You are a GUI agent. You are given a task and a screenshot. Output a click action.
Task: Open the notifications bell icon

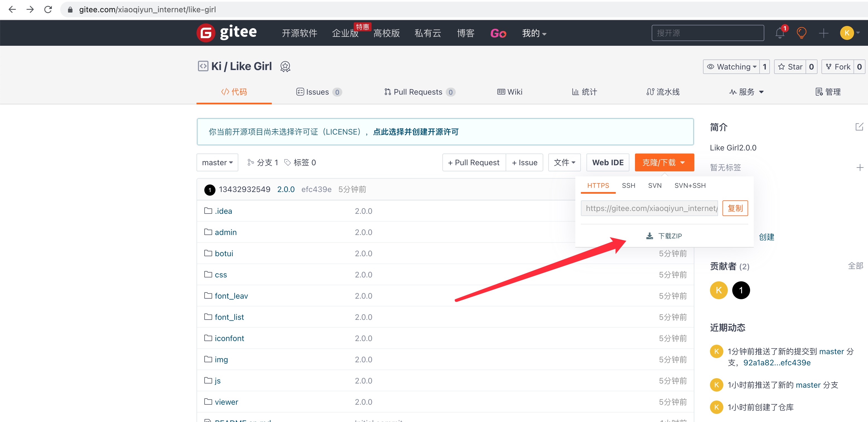[779, 33]
